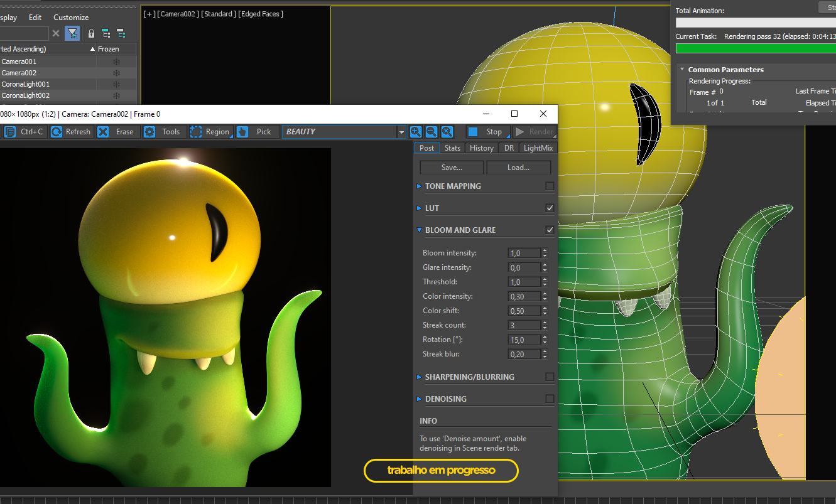The width and height of the screenshot is (836, 504).
Task: Click the Glare intensity value field
Action: [524, 267]
